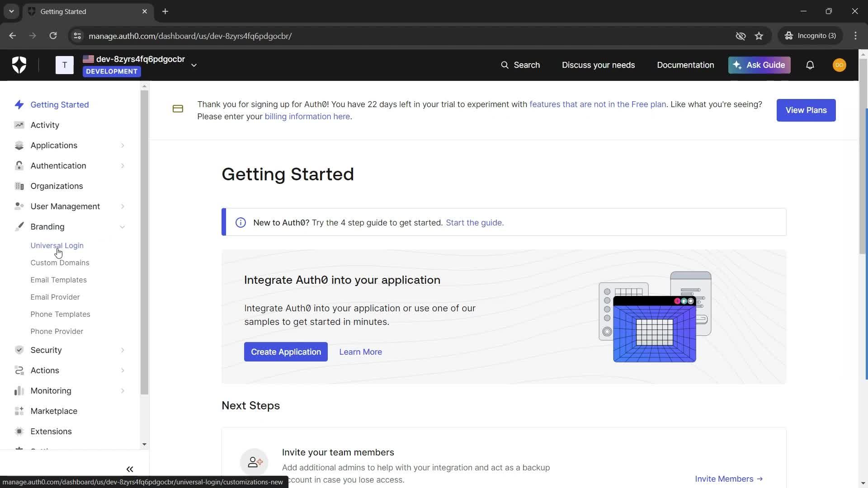This screenshot has height=488, width=868.
Task: Click the invite team member person icon
Action: pos(255,462)
